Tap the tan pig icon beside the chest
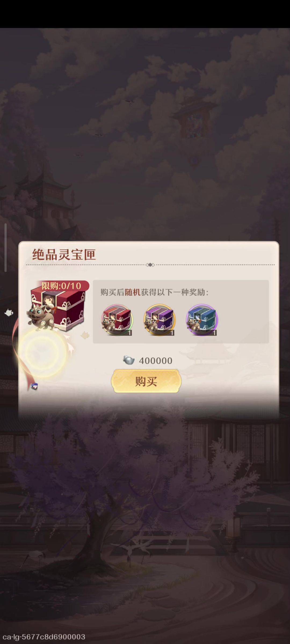Screen dimensions: 290x644 click(85, 335)
